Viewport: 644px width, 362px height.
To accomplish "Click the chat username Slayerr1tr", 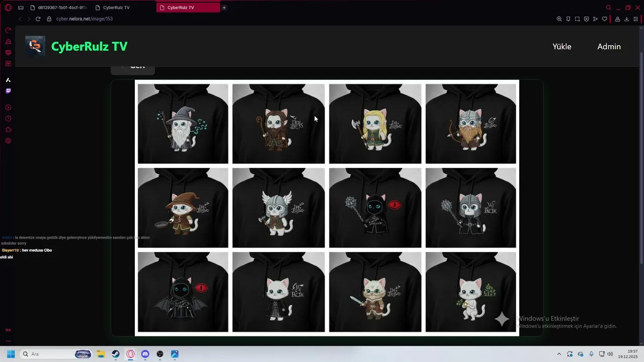I will [10, 250].
